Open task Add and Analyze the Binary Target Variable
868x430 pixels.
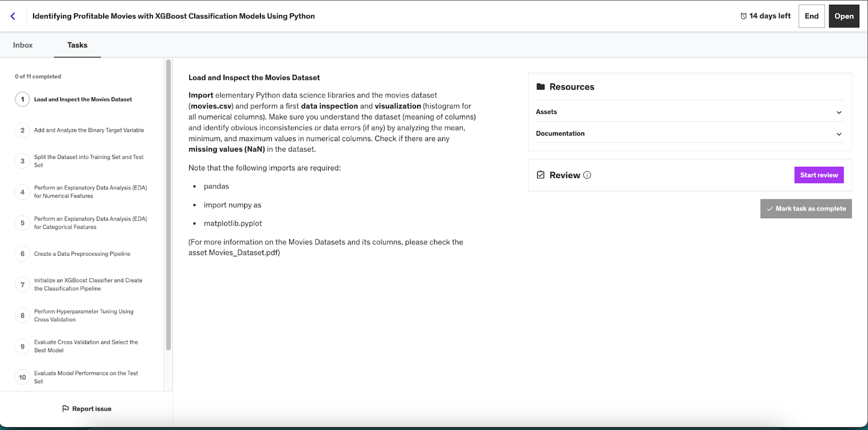pos(89,130)
